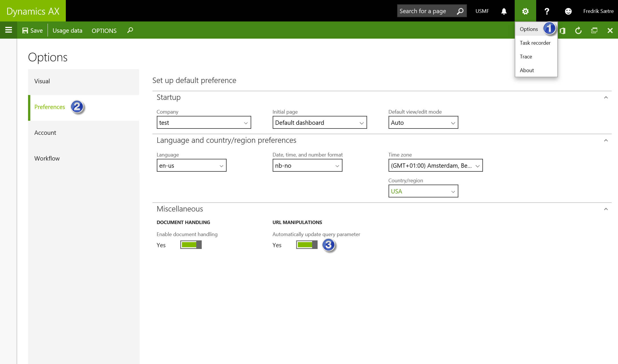The image size is (618, 364).
Task: Click the refresh page icon
Action: point(578,30)
